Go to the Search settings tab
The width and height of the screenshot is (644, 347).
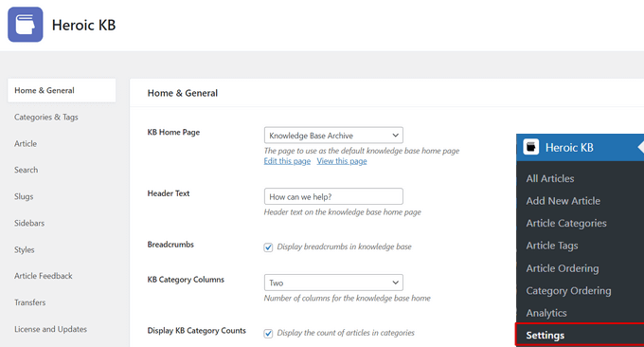(x=26, y=170)
